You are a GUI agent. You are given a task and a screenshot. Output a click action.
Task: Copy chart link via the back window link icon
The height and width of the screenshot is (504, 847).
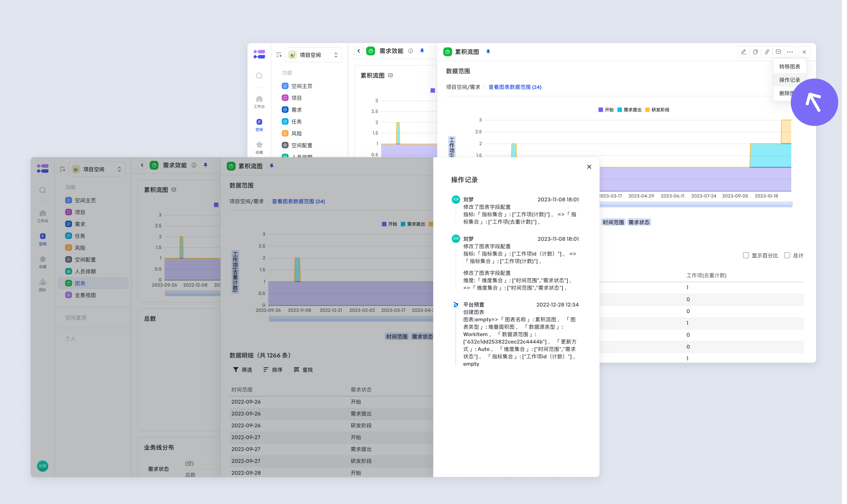pyautogui.click(x=767, y=52)
